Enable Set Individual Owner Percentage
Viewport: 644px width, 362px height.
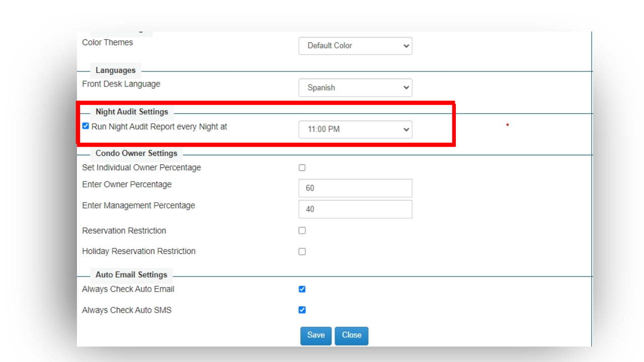[302, 167]
